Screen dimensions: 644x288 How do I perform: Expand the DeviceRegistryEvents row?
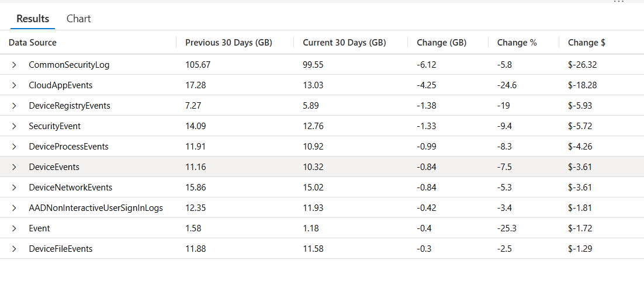pyautogui.click(x=14, y=106)
